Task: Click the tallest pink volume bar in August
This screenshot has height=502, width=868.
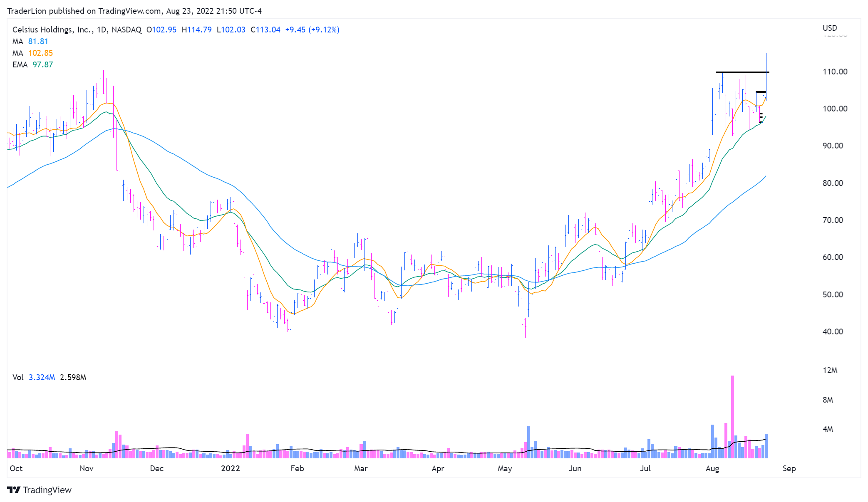Action: 732,417
